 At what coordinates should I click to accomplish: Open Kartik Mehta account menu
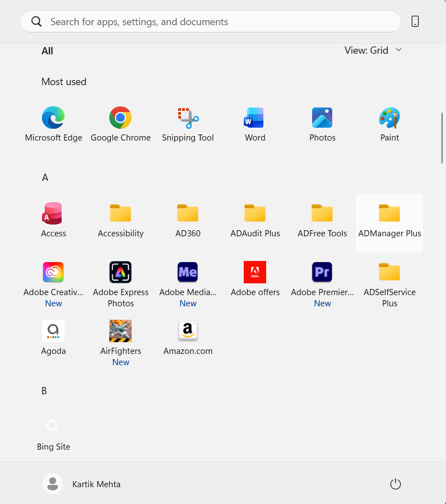pyautogui.click(x=82, y=484)
